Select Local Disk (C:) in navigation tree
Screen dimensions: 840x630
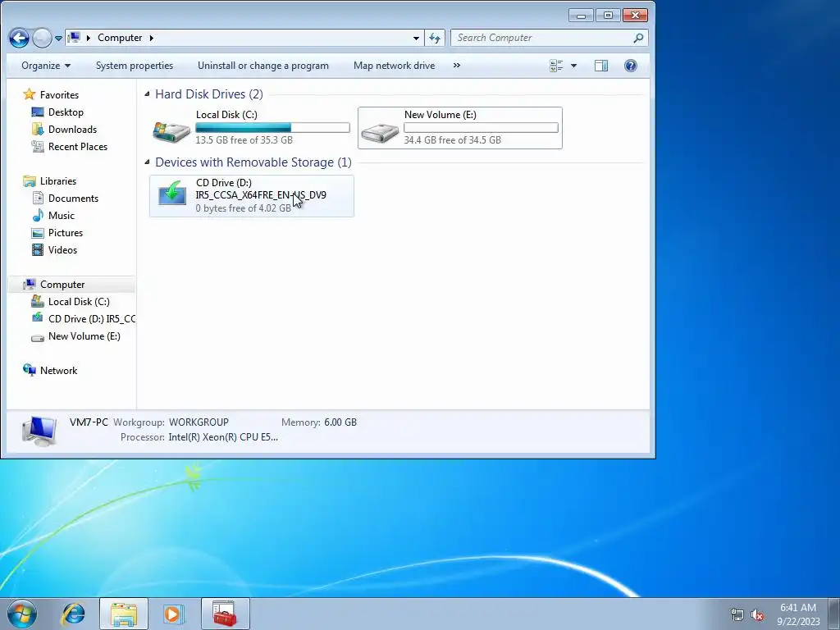click(x=79, y=302)
